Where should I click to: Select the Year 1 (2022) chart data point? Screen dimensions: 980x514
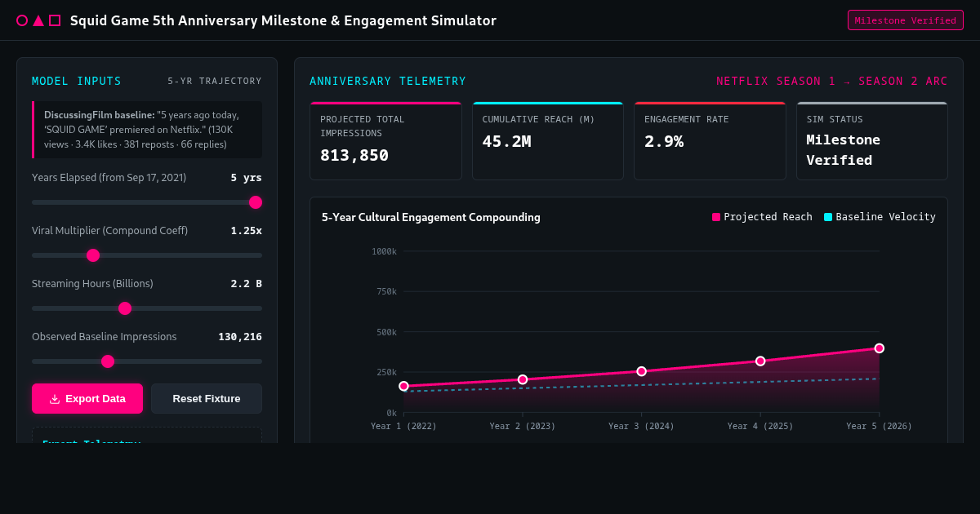[403, 386]
